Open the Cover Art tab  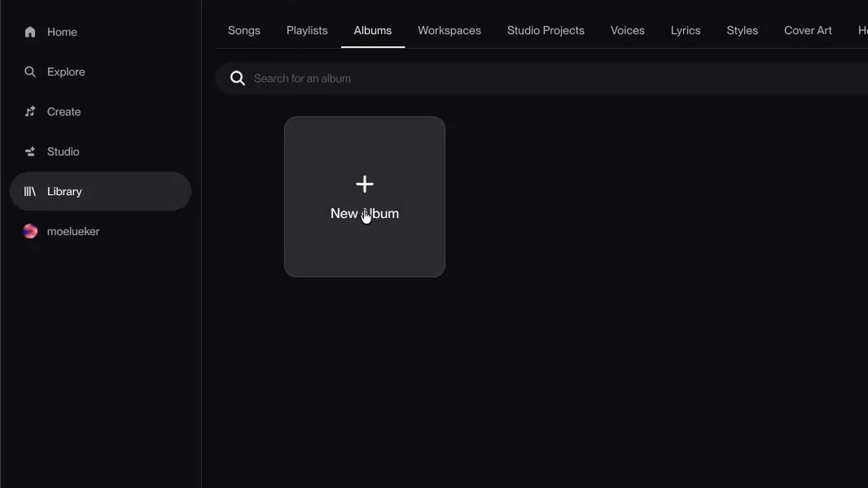pos(808,30)
